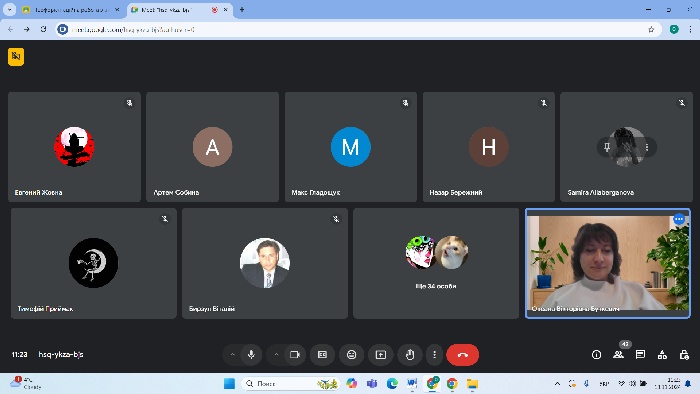Open more options three-dot menu in call bar
This screenshot has width=700, height=394.
(x=434, y=355)
